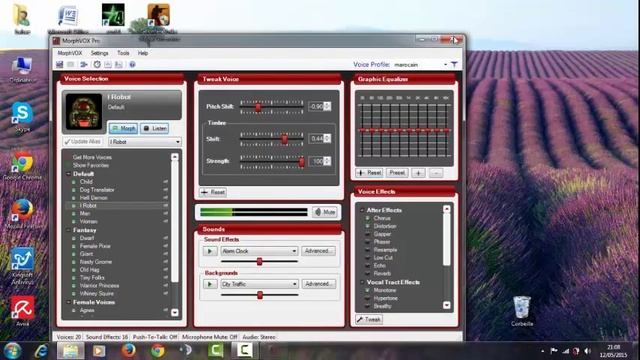The image size is (640, 360).
Task: Click the Pitch Shift slider handle
Action: 258,107
